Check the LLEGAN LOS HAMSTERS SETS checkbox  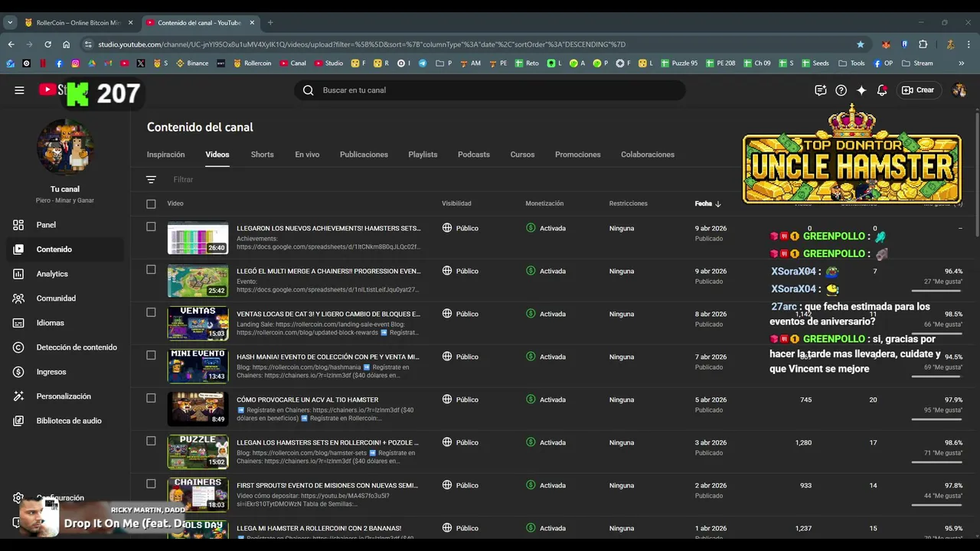tap(151, 441)
